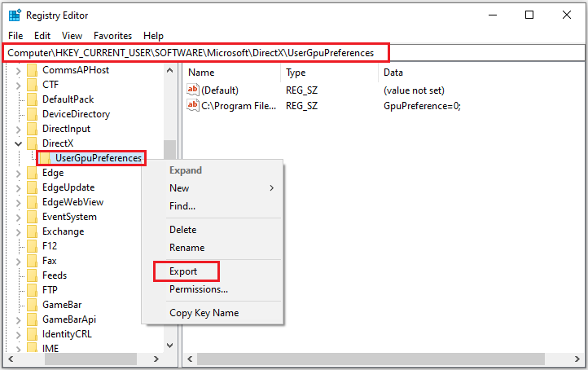
Task: Expand the EdgeUpdate key chevron
Action: [19, 188]
